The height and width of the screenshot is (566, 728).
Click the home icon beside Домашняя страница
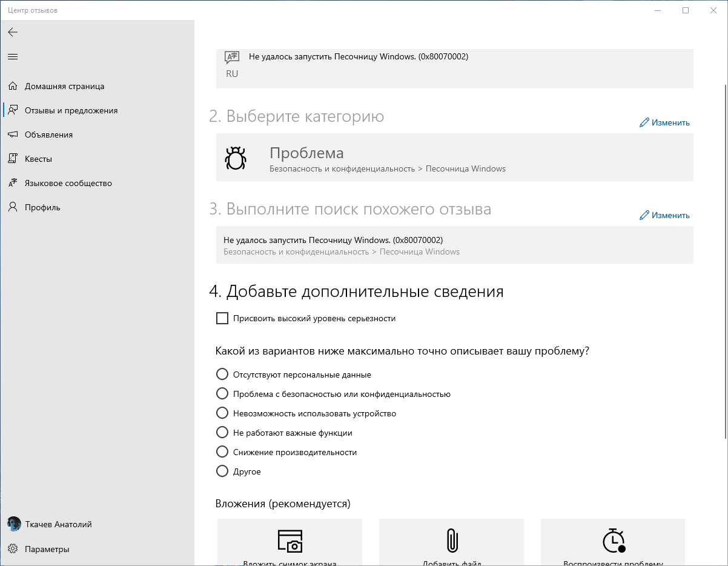tap(13, 86)
